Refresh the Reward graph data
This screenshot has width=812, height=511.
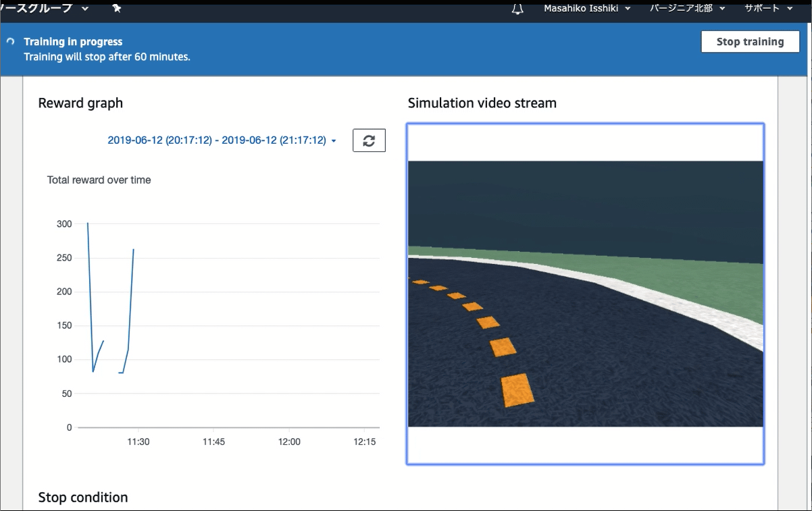369,140
